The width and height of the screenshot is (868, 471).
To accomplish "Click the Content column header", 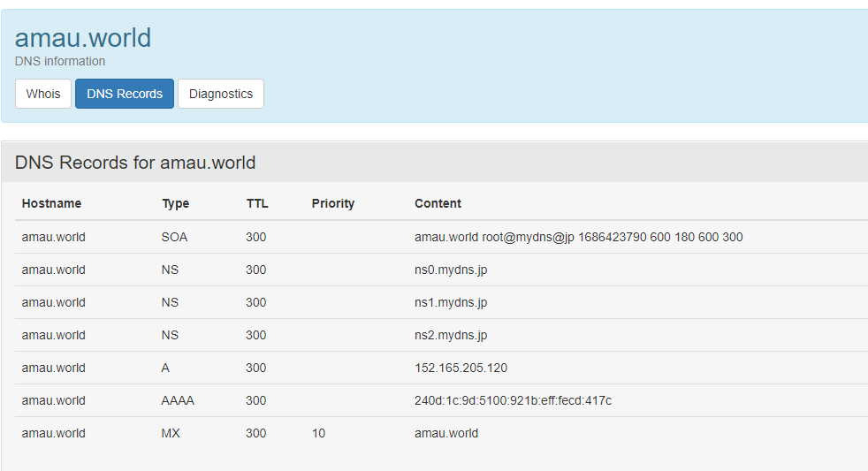I will (438, 203).
